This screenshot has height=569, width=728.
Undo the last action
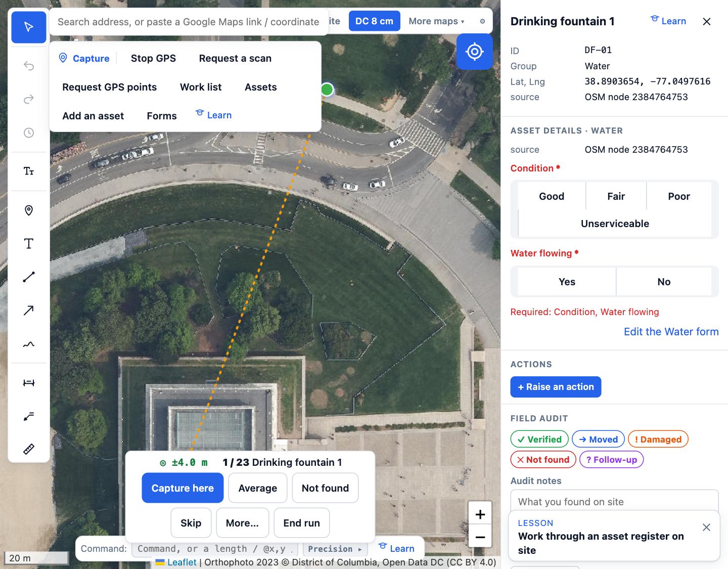pos(29,66)
